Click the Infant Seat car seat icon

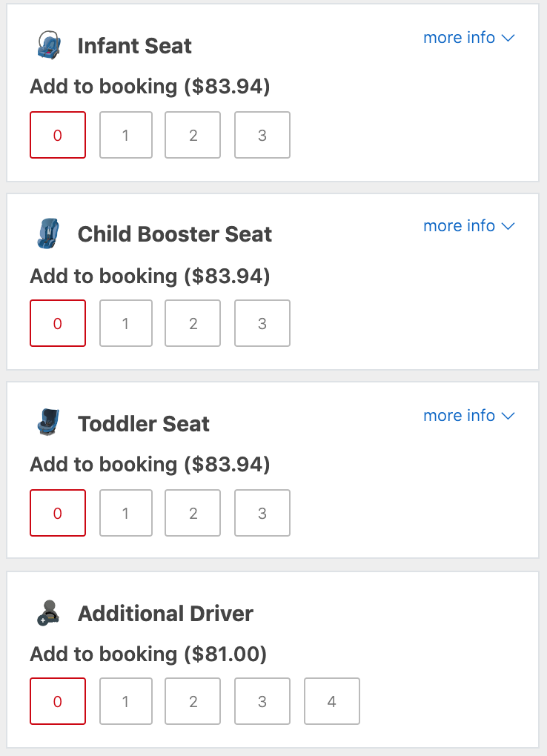tap(49, 45)
